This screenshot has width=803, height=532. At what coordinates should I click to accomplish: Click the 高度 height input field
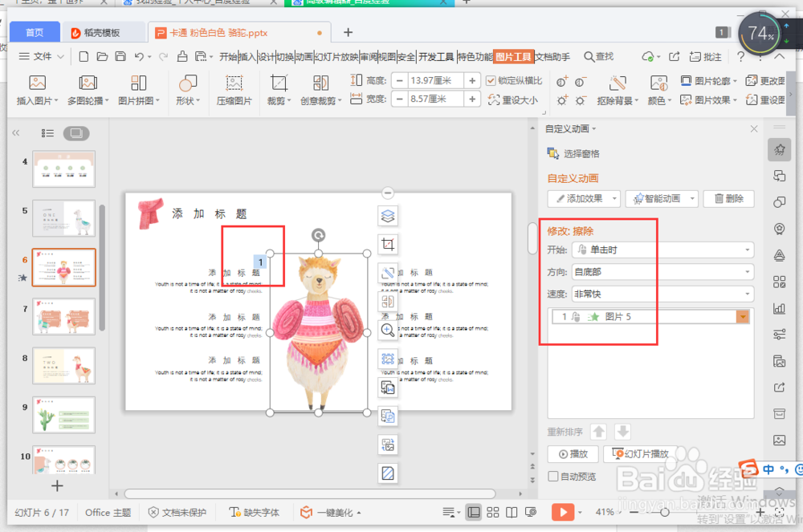[x=435, y=80]
